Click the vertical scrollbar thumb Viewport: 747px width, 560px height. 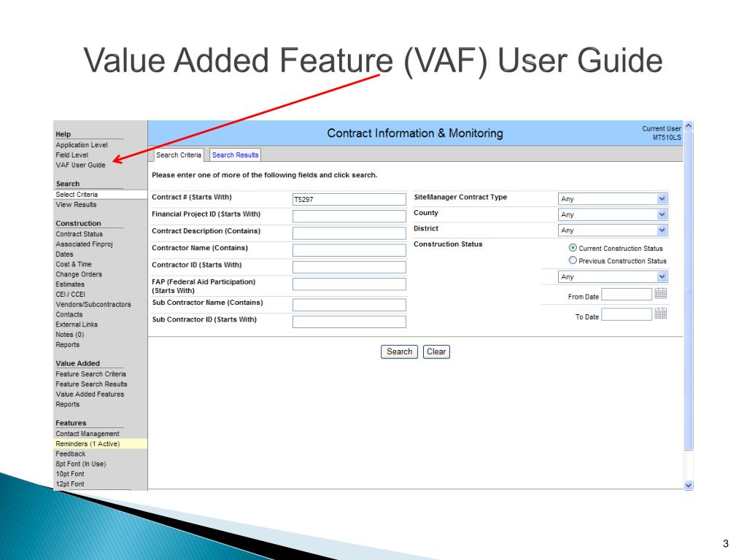coord(688,290)
